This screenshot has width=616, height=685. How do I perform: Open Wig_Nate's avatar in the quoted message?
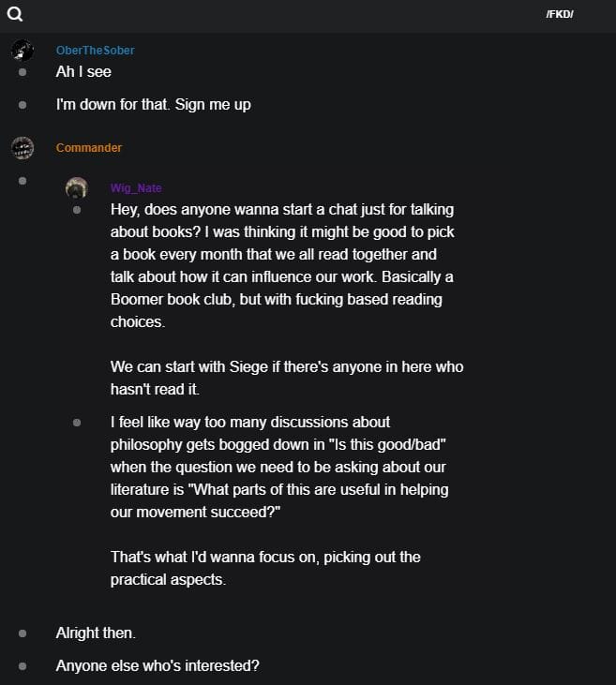pos(77,187)
